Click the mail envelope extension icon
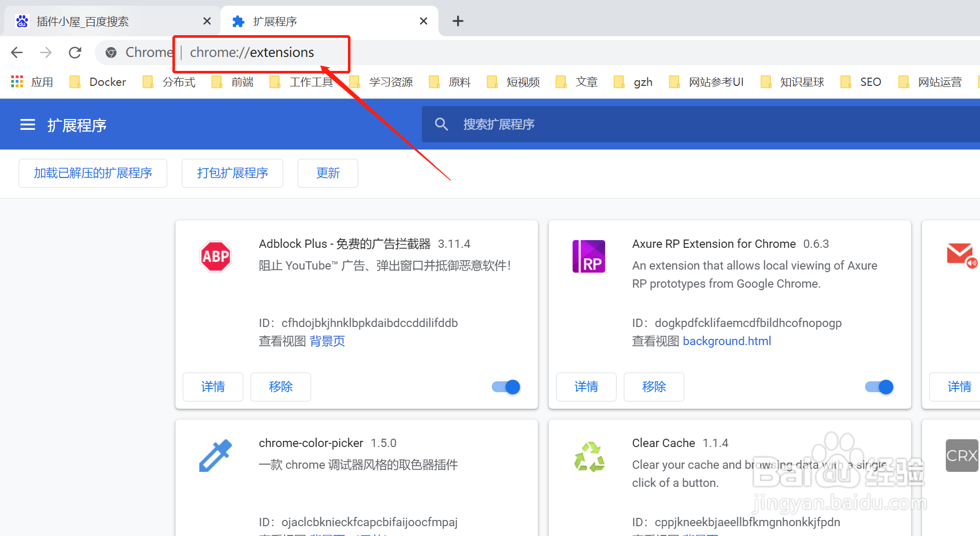Viewport: 980px width, 536px height. 962,255
